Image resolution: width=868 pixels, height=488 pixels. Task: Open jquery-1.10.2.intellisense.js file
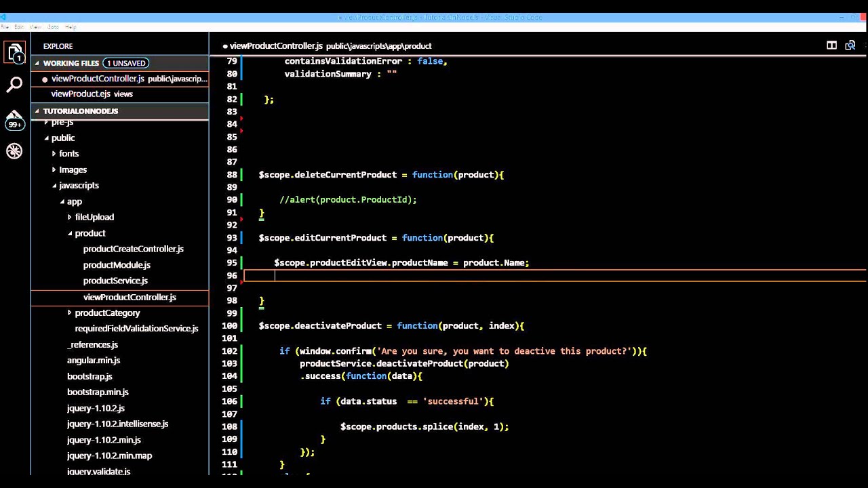tap(118, 424)
